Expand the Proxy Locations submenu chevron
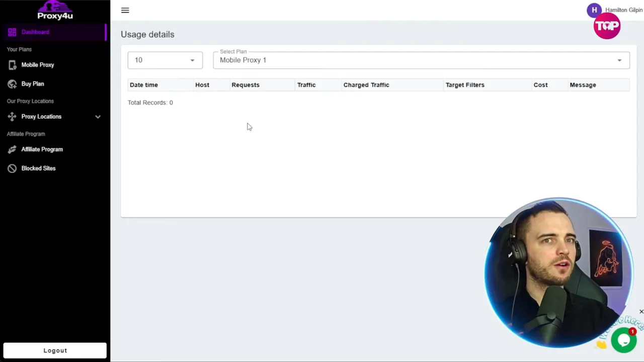This screenshot has width=644, height=362. (x=98, y=117)
